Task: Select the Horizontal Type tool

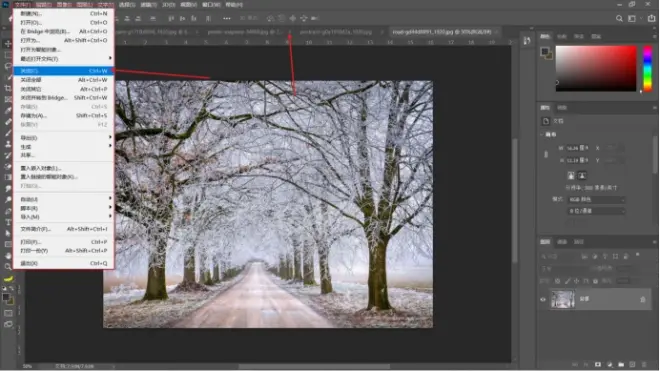Action: pos(8,222)
